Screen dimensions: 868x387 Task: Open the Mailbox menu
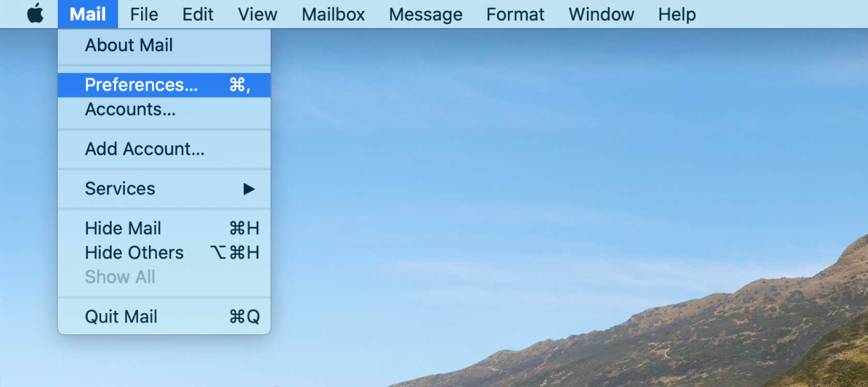point(333,14)
